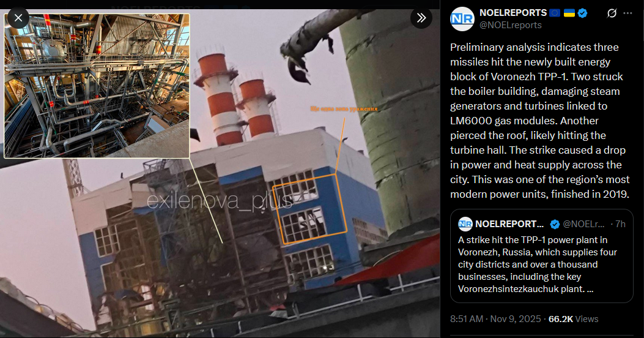Screen dimensions: 644x338
Task: Click the Ukraine flag emoji beside NOELREPORTS
Action: point(569,13)
